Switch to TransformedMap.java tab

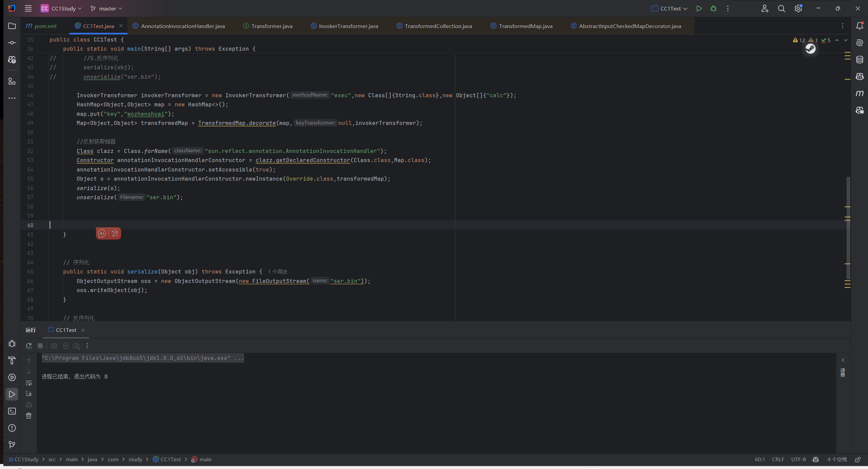click(x=521, y=26)
